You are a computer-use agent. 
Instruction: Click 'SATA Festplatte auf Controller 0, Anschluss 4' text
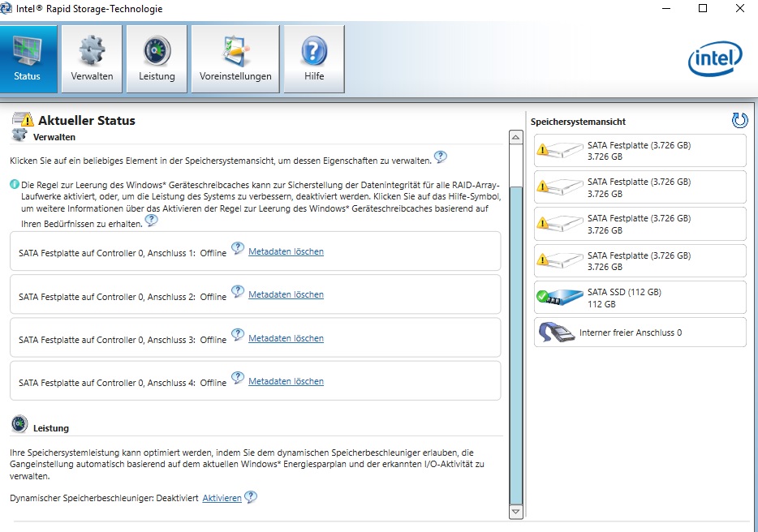click(x=106, y=383)
